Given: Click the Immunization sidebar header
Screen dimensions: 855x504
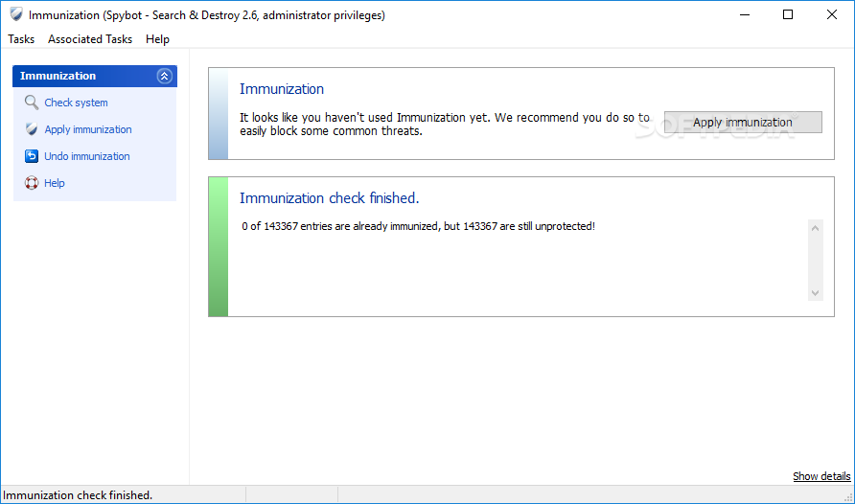Looking at the screenshot, I should pyautogui.click(x=94, y=77).
